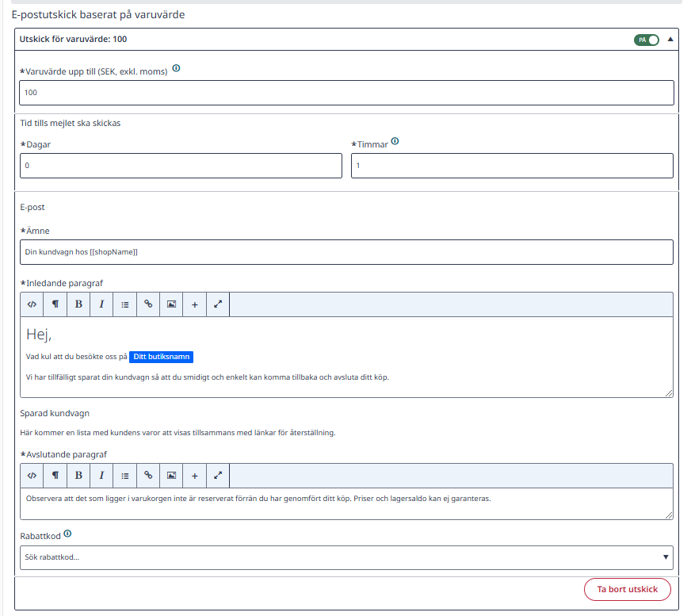Grab resize handle of Inledande paragraf editor
The width and height of the screenshot is (691, 616).
click(669, 393)
